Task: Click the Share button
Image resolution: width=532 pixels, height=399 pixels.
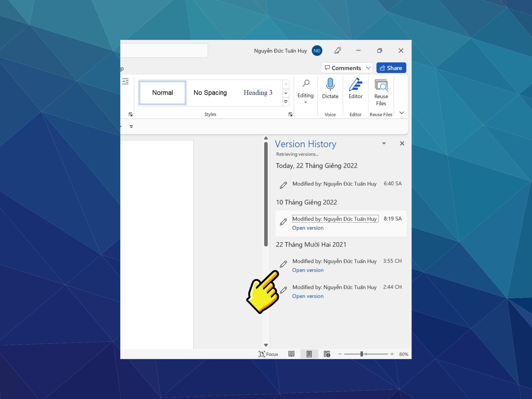Action: tap(391, 68)
